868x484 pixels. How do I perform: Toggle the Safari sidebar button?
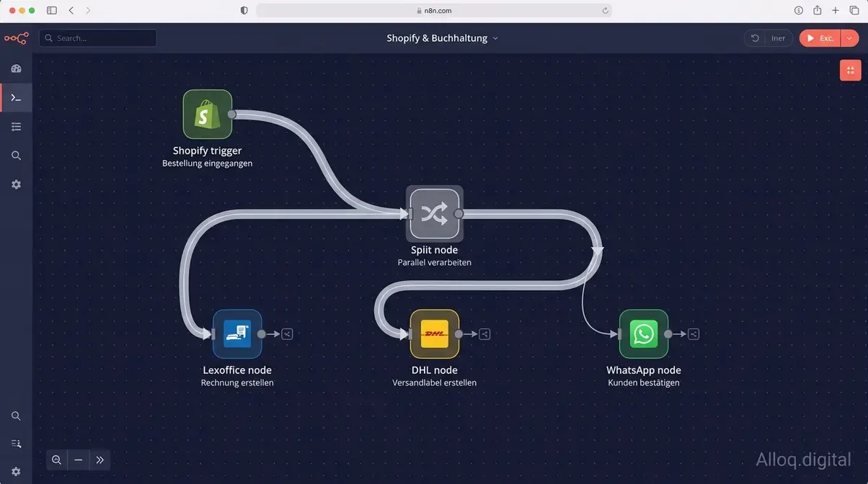pos(52,10)
